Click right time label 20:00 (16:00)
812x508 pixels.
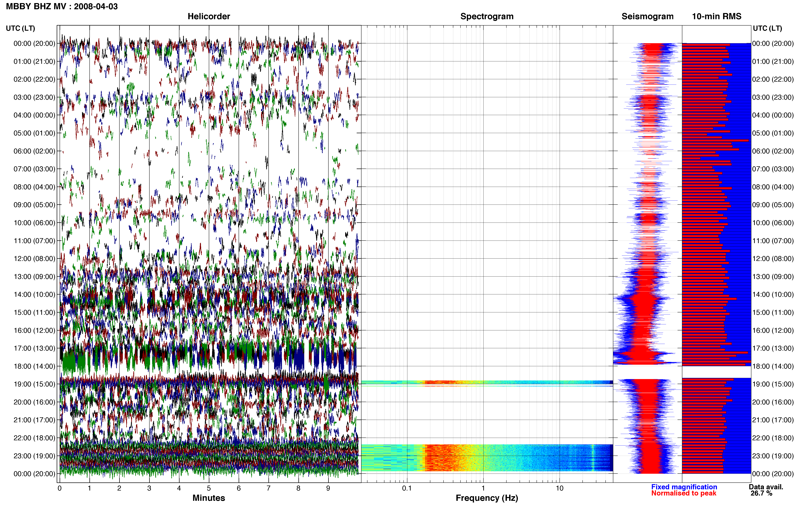[x=773, y=402]
